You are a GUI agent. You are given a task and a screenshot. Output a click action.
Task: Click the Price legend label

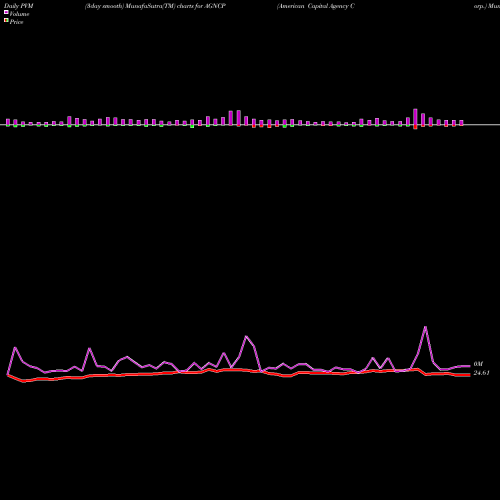[16, 22]
